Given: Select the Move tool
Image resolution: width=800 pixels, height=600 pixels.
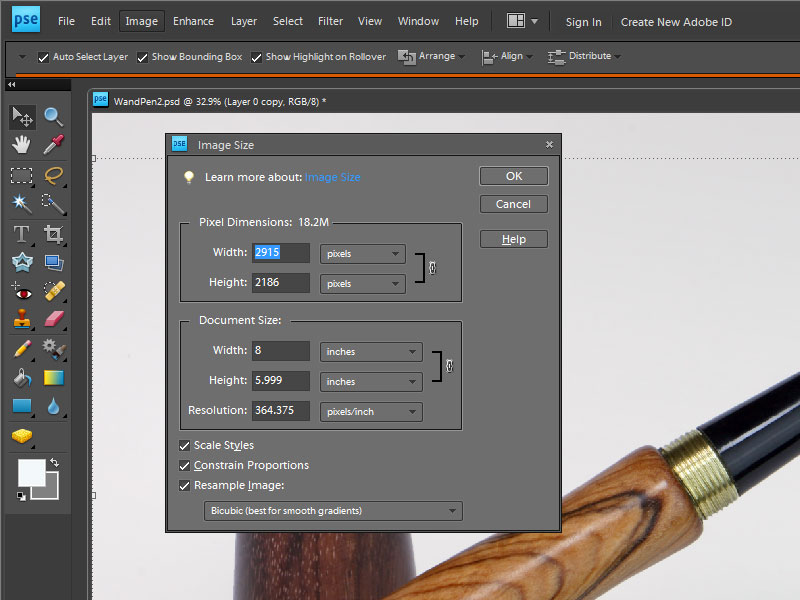Looking at the screenshot, I should 21,117.
